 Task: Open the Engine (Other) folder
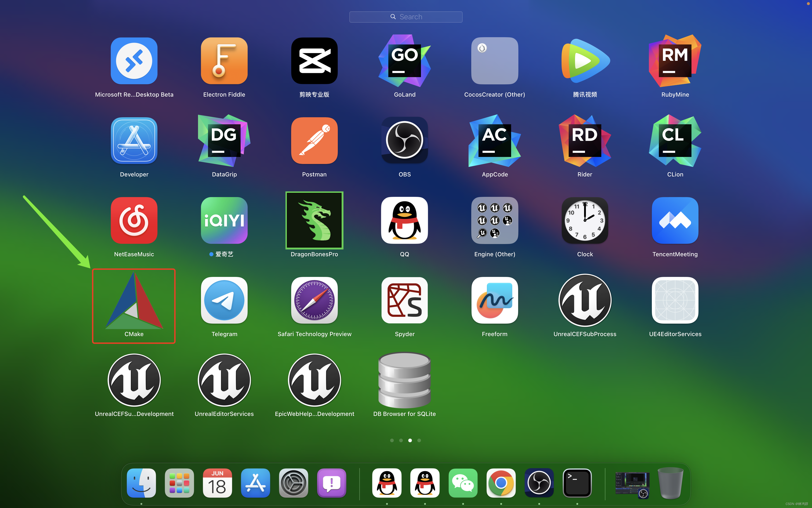[495, 220]
